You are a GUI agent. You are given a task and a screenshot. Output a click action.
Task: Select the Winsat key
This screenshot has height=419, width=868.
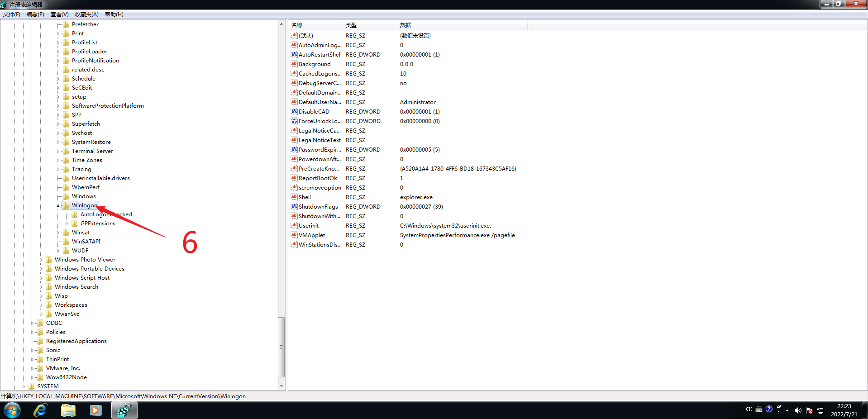(81, 233)
